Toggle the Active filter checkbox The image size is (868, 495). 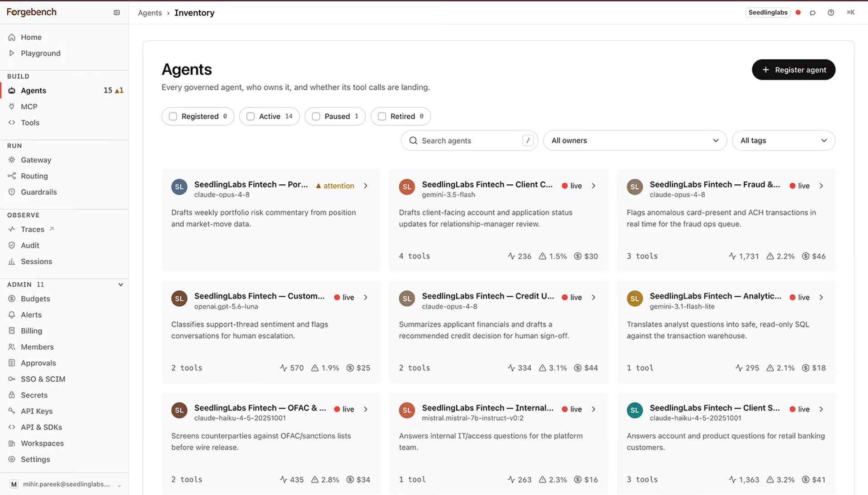(x=250, y=117)
